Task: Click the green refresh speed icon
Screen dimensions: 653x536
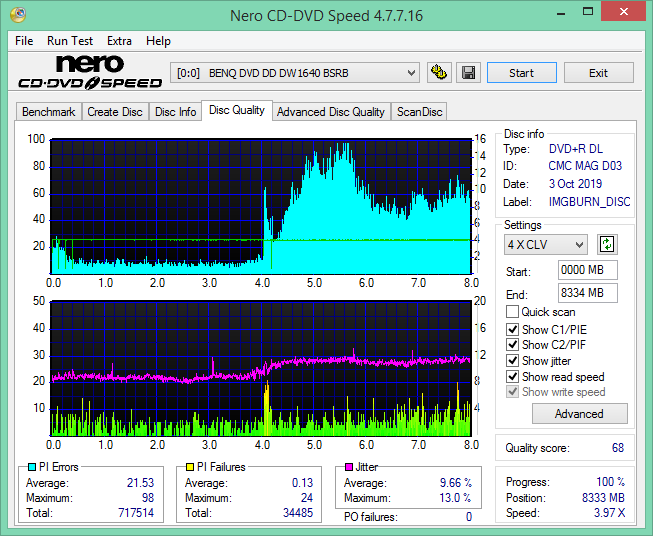Action: (607, 244)
